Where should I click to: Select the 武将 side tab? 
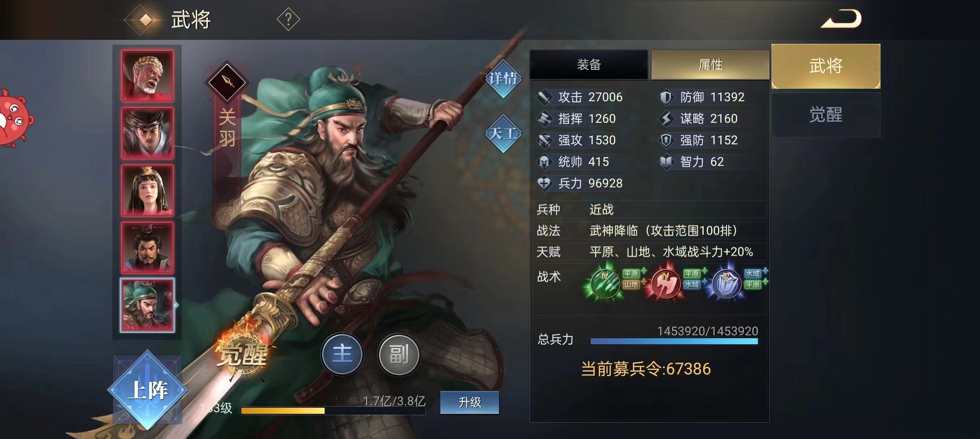[x=826, y=66]
